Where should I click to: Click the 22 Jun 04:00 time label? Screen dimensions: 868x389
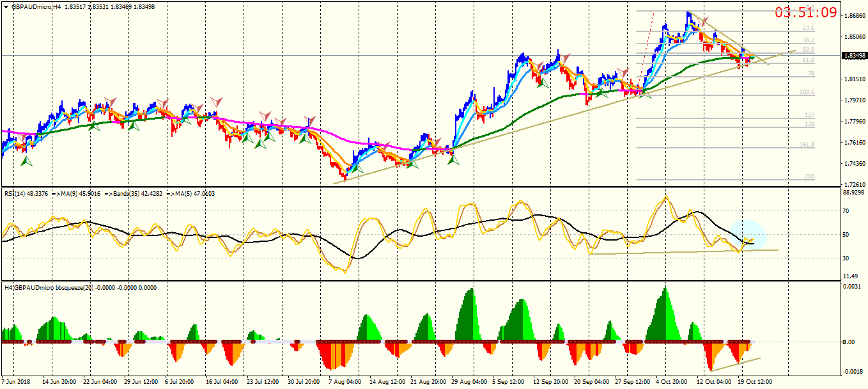tap(101, 382)
